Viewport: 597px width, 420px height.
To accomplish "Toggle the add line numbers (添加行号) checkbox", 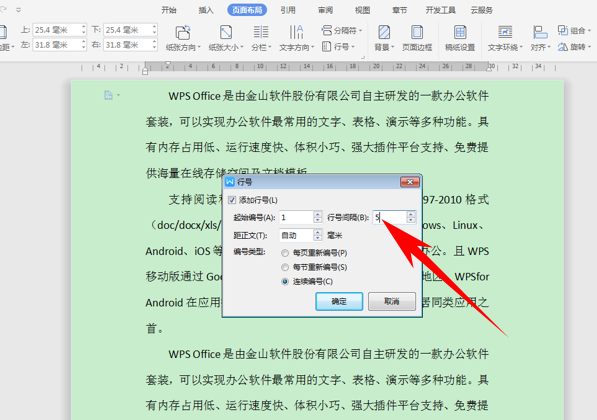I will 232,200.
